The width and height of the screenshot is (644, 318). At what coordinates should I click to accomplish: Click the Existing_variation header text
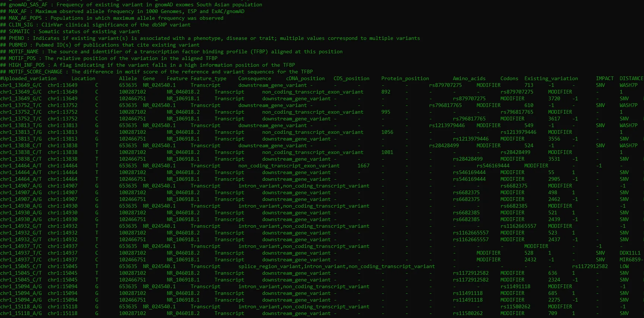(x=551, y=79)
